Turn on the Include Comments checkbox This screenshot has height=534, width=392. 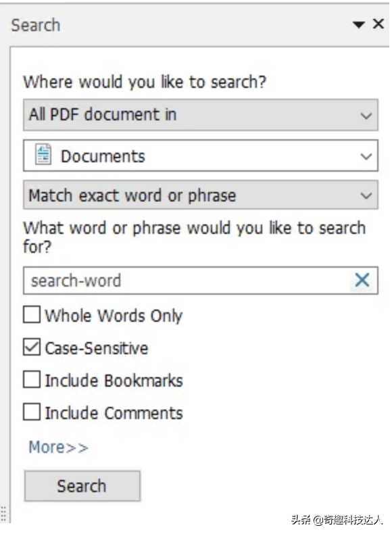32,412
